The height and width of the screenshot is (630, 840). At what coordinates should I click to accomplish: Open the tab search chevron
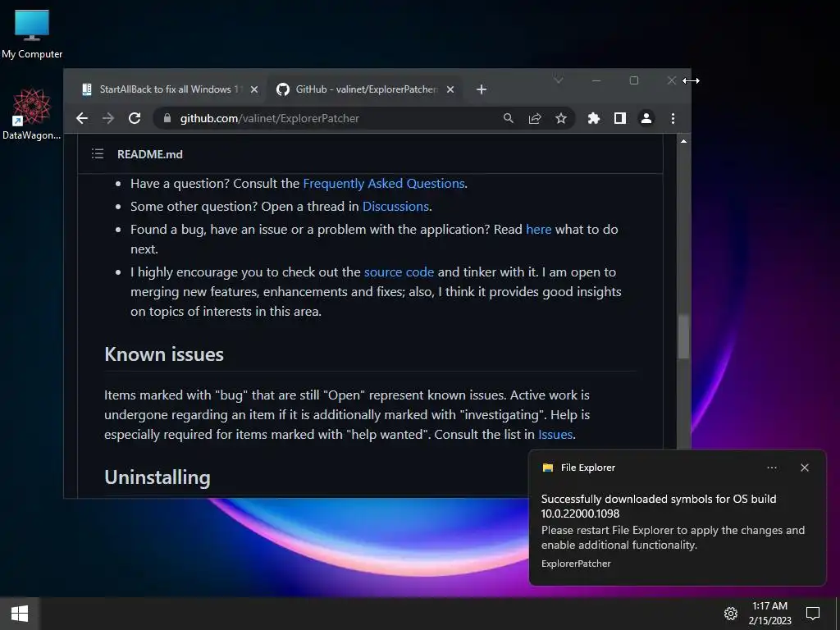tap(558, 80)
